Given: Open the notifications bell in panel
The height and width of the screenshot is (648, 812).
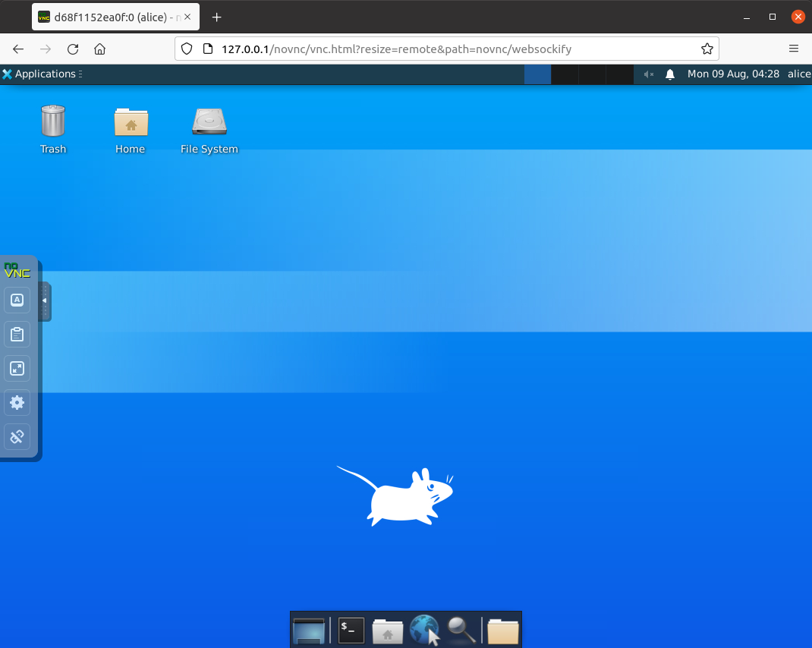Looking at the screenshot, I should pos(670,74).
